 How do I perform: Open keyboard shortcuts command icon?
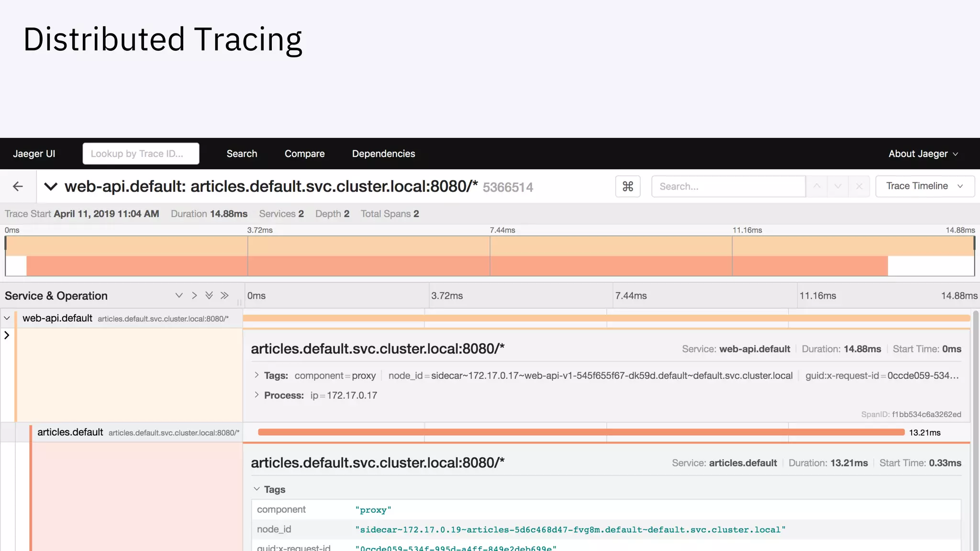[628, 187]
